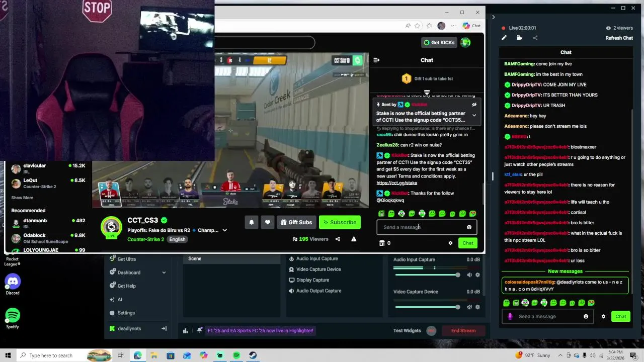The width and height of the screenshot is (644, 362).
Task: Open settings gear for Video Capture Device mixer
Action: pos(477,307)
